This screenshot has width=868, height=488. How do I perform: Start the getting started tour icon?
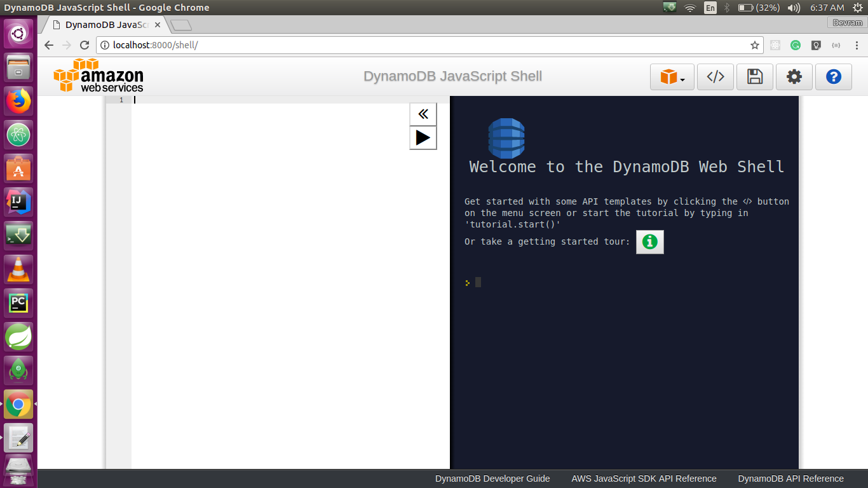pyautogui.click(x=649, y=242)
